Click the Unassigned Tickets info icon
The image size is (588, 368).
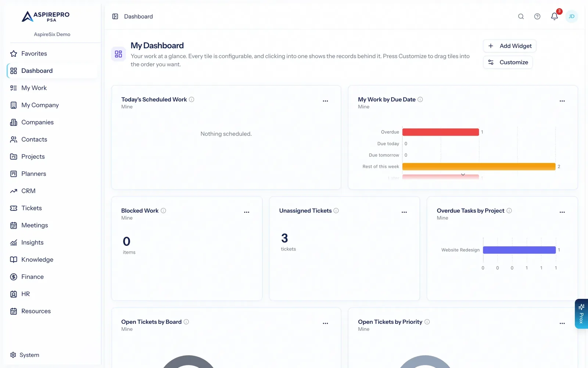pos(336,210)
